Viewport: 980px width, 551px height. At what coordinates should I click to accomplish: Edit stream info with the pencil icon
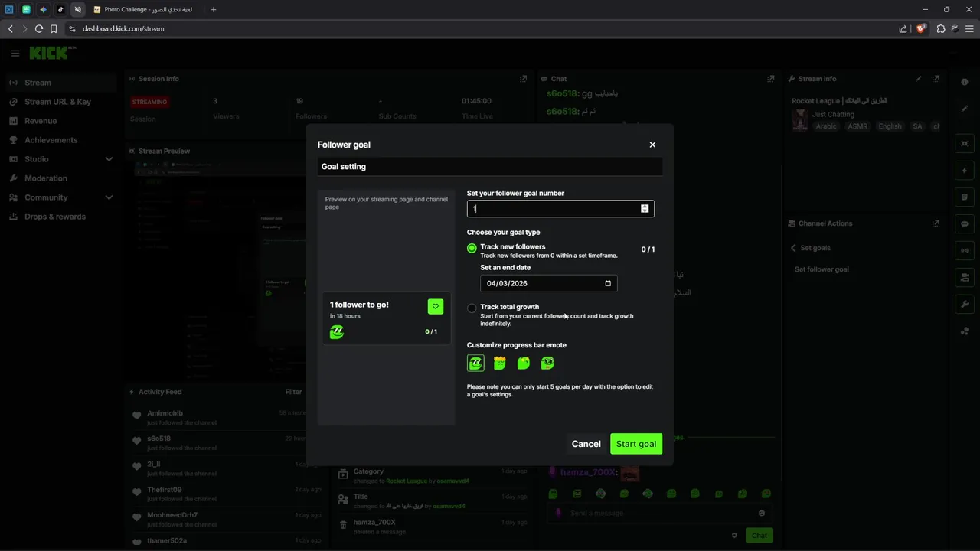click(919, 79)
